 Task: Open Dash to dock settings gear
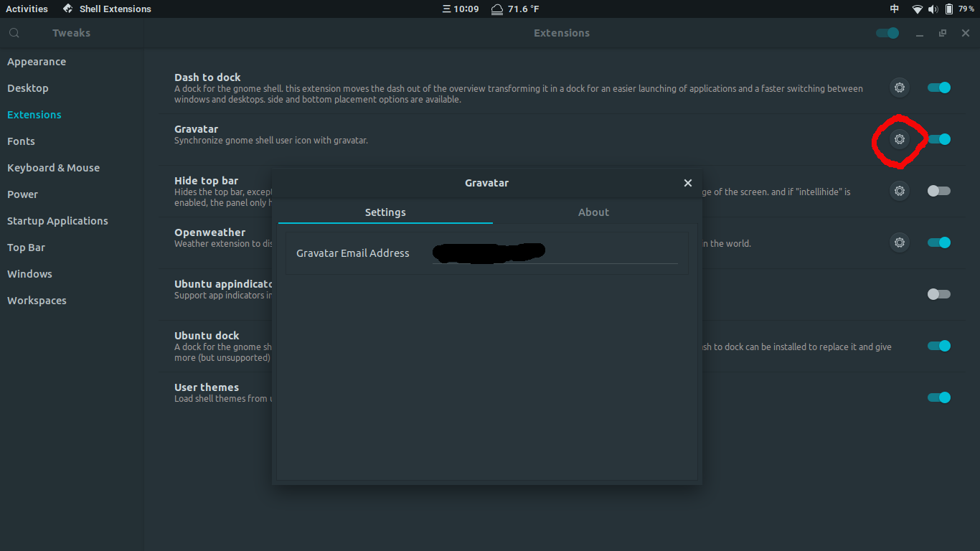[x=899, y=88]
